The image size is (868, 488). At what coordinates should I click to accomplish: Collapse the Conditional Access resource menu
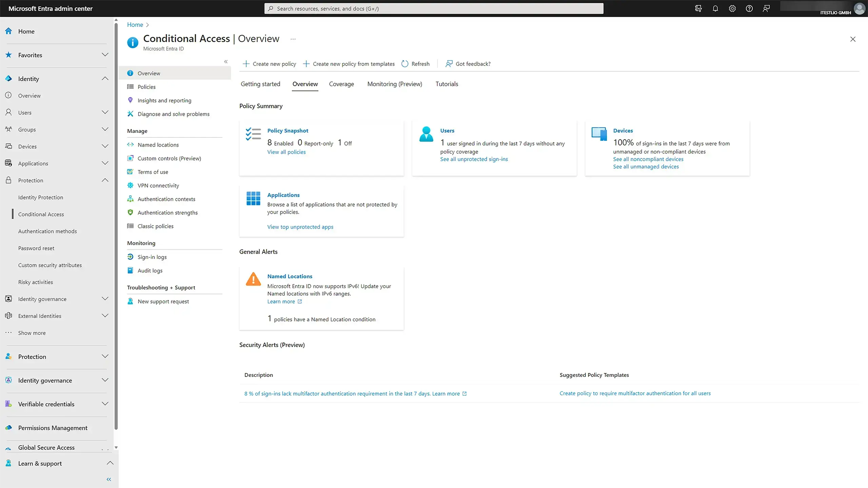coord(226,62)
